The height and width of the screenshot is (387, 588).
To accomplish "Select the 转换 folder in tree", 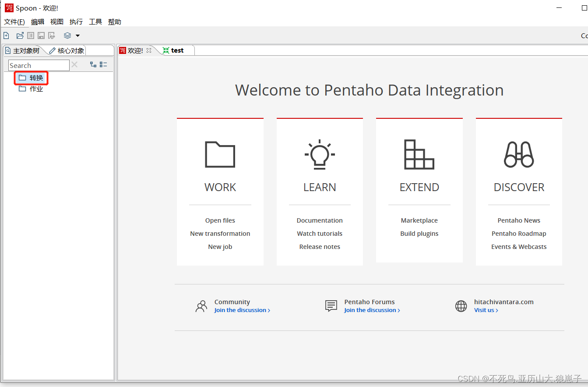I will point(36,78).
